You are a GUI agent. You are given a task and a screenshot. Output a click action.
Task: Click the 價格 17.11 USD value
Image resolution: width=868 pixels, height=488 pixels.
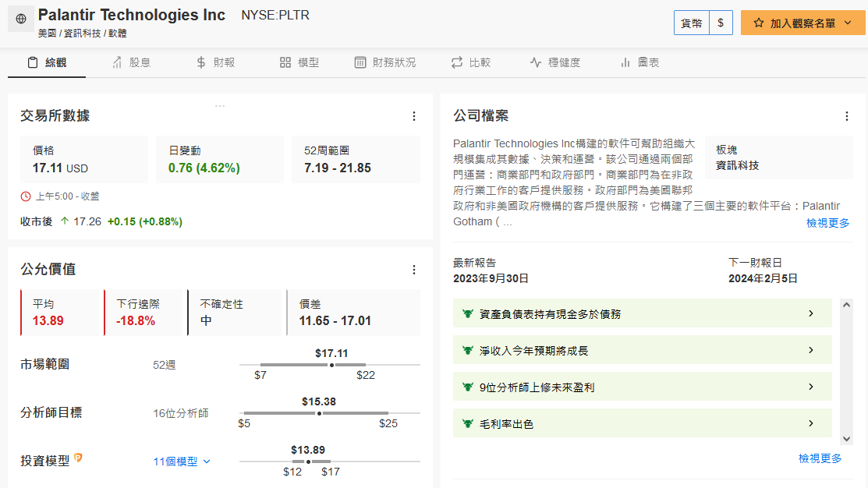coord(60,168)
